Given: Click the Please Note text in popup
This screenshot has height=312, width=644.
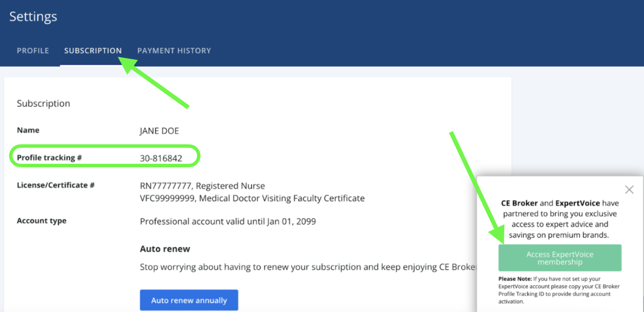Looking at the screenshot, I should coord(559,290).
